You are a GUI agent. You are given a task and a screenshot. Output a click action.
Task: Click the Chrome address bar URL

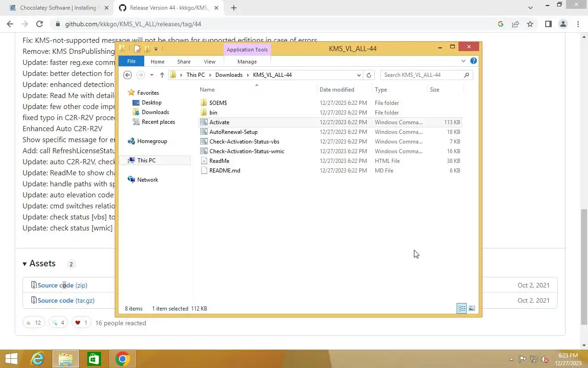133,24
